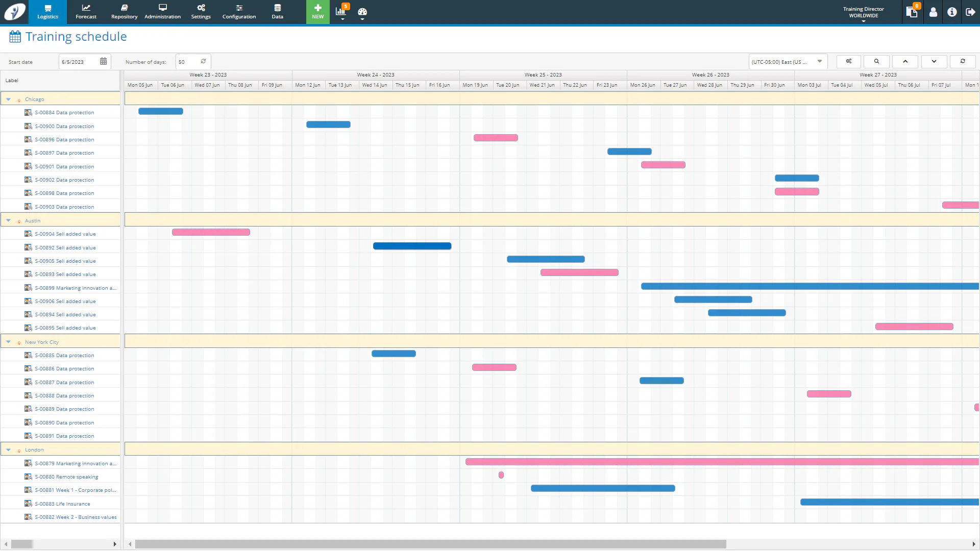Image resolution: width=980 pixels, height=551 pixels.
Task: Click the collapse all up-chevron button
Action: 905,61
